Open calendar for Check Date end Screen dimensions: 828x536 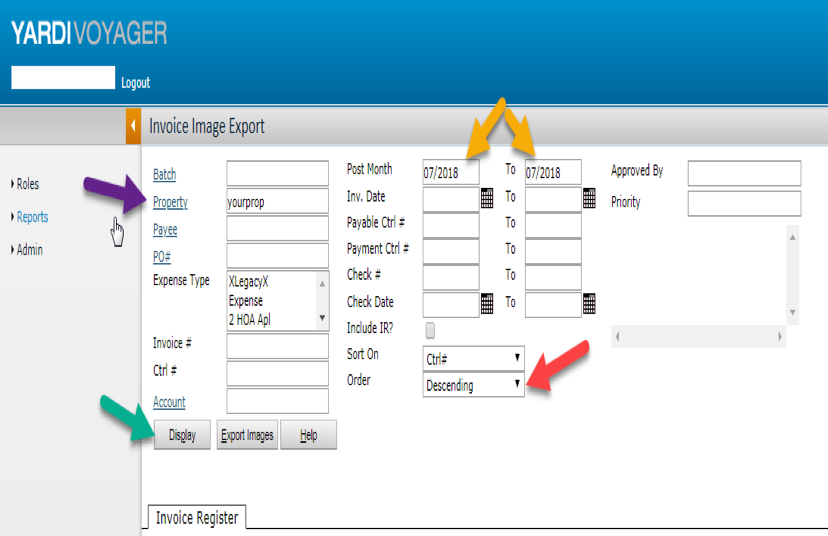click(589, 303)
